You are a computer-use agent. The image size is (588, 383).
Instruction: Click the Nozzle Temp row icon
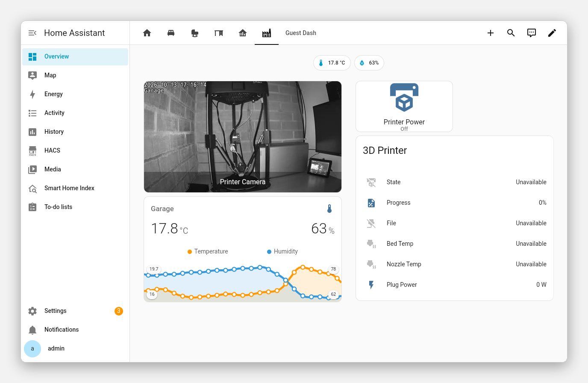click(x=371, y=265)
